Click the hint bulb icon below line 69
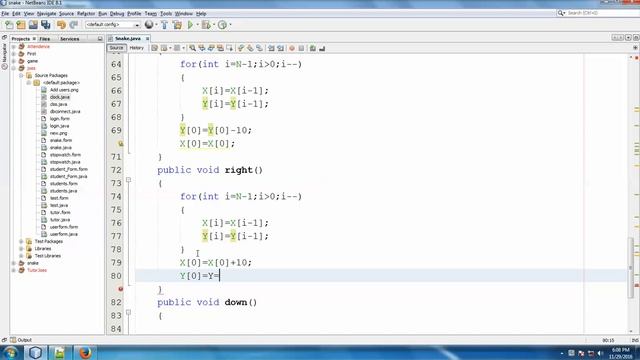This screenshot has width=640, height=360. (x=120, y=144)
